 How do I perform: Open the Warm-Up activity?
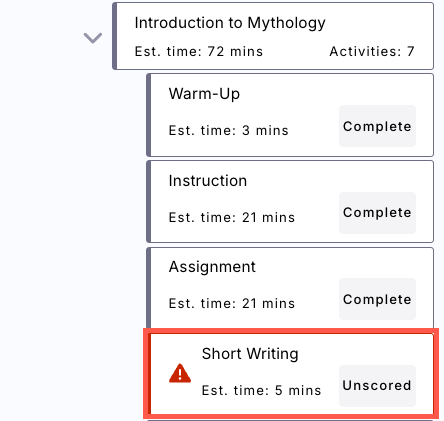coord(290,115)
